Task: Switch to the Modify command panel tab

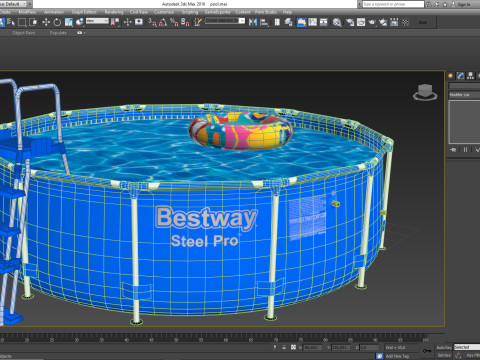Action: (x=460, y=76)
